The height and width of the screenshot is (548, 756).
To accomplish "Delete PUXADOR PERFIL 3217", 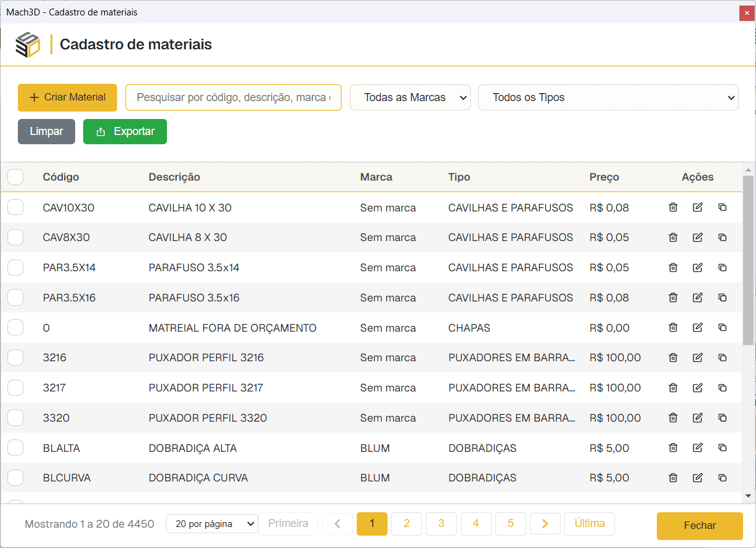I will click(673, 388).
